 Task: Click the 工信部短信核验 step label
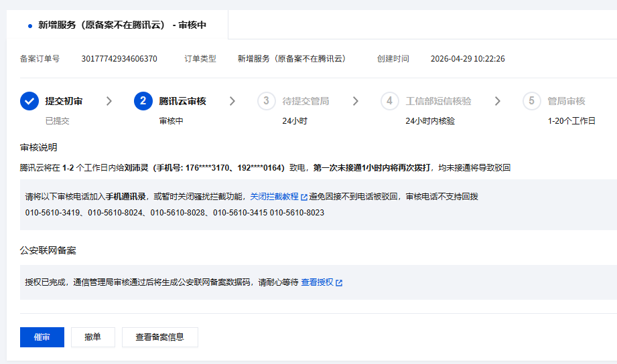click(x=438, y=101)
